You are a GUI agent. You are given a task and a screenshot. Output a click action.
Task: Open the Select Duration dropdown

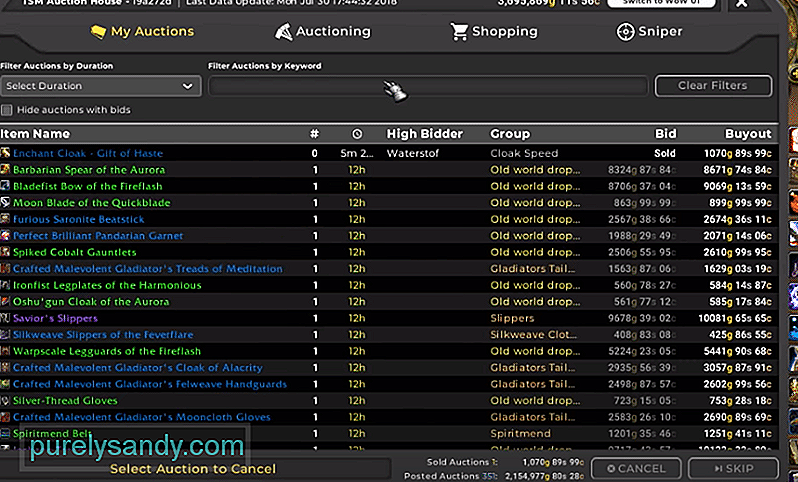pyautogui.click(x=100, y=86)
